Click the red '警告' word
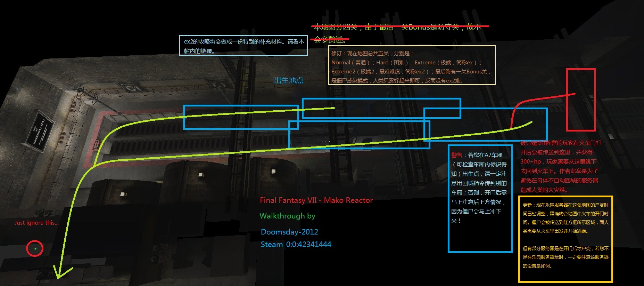Screen dimensions: 644x286 click(x=457, y=155)
